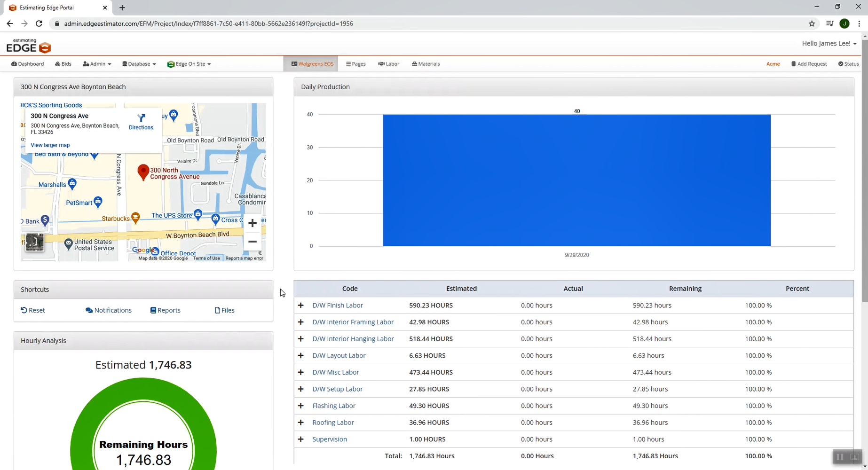Screen dimensions: 868x470
Task: Open the Labor section icon
Action: [382, 63]
